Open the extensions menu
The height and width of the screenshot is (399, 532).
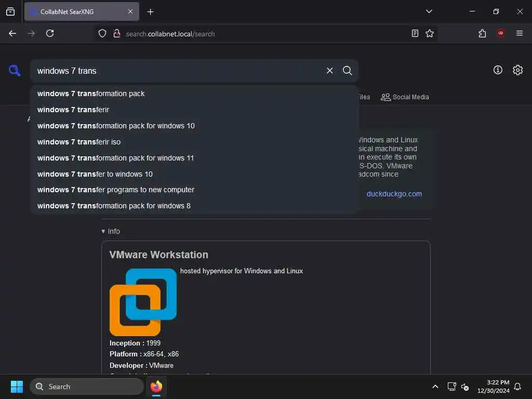click(482, 33)
